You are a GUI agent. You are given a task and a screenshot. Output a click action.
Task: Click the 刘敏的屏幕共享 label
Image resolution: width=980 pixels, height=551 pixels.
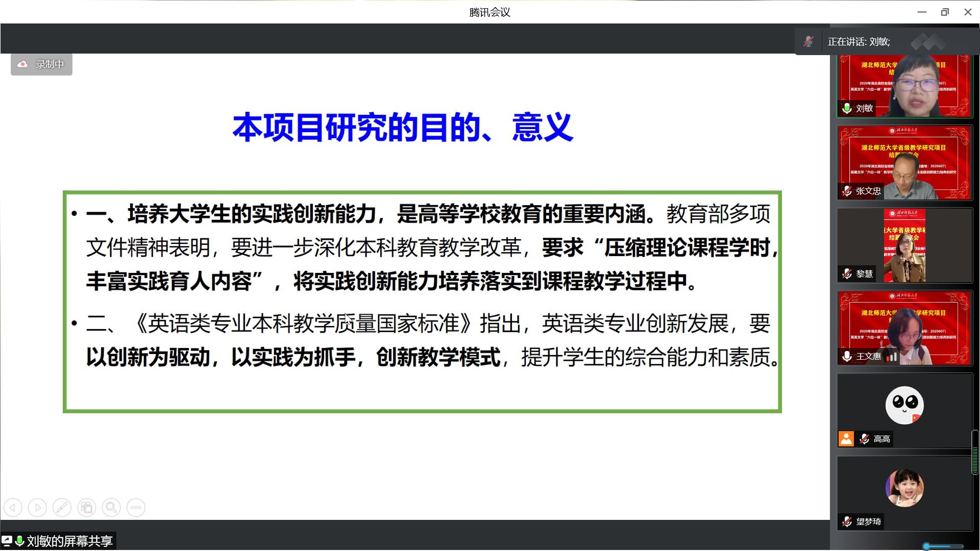(69, 541)
